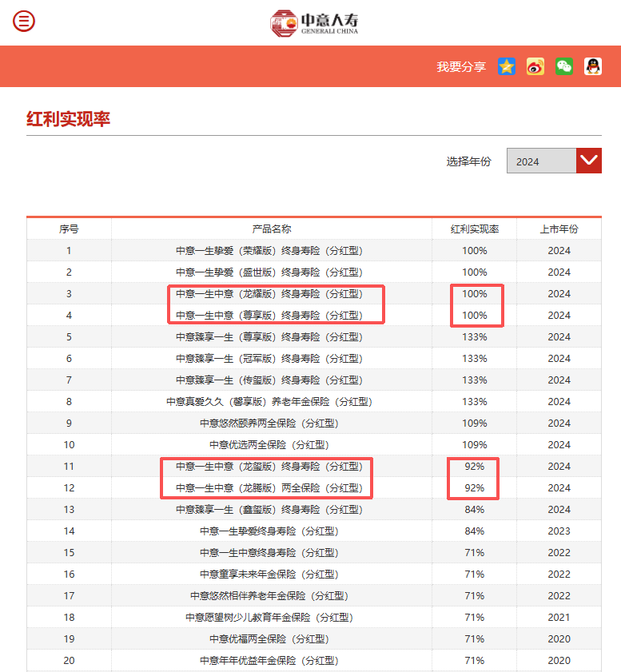The height and width of the screenshot is (672, 621).
Task: Click 中意年年优益年金保险 in row 20
Action: tap(269, 660)
